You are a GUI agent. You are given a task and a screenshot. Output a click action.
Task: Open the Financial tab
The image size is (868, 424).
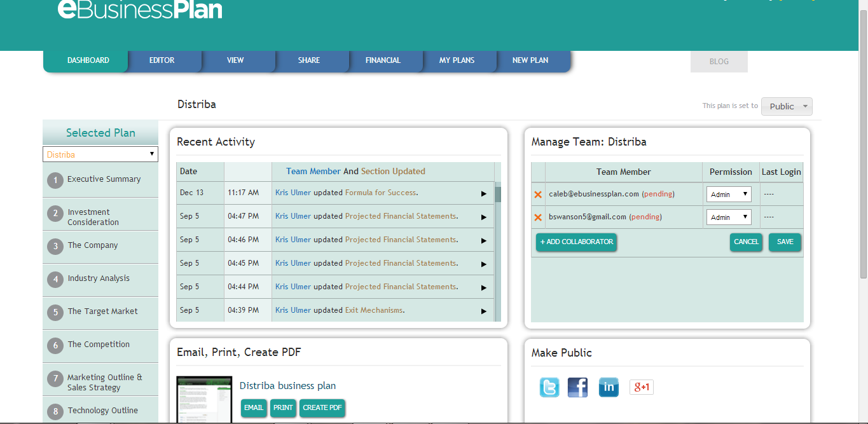[x=383, y=60]
